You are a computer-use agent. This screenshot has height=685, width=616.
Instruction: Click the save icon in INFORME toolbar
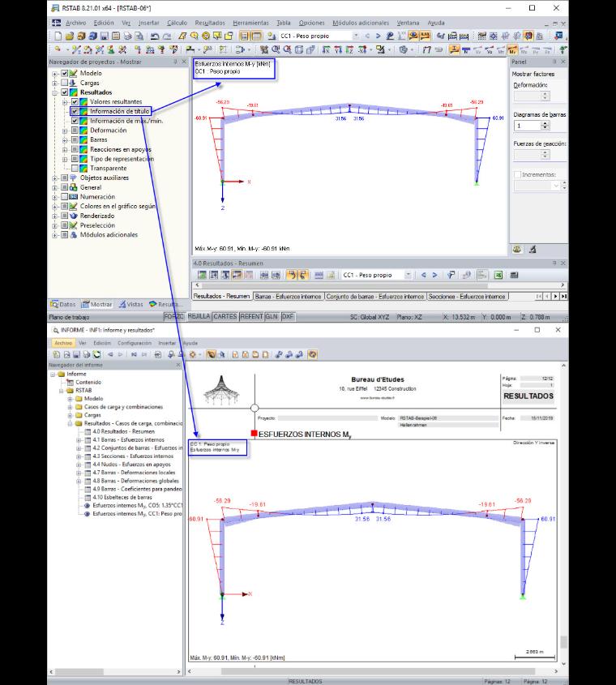tap(76, 354)
